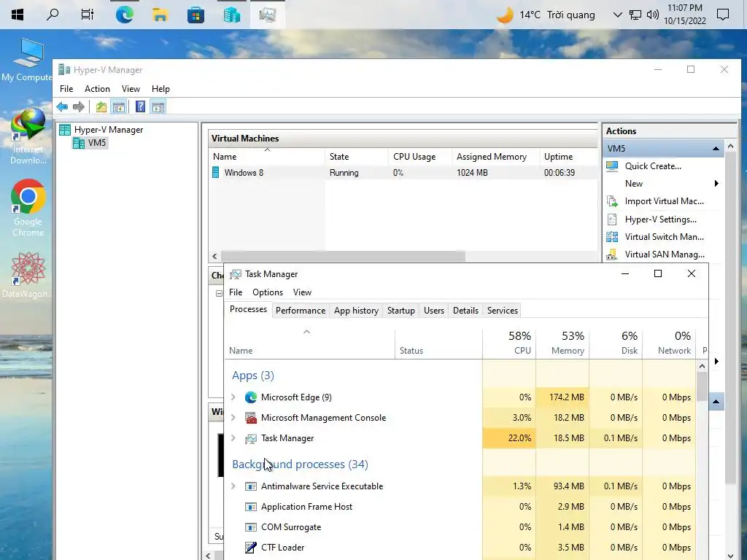747x560 pixels.
Task: Click the Back arrow in Hyper-V toolbar
Action: pos(62,106)
